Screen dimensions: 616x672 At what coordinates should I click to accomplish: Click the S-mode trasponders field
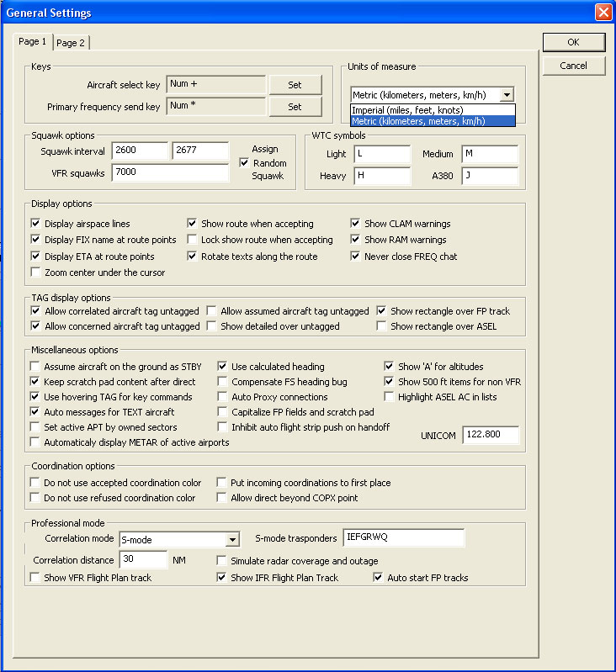[404, 537]
